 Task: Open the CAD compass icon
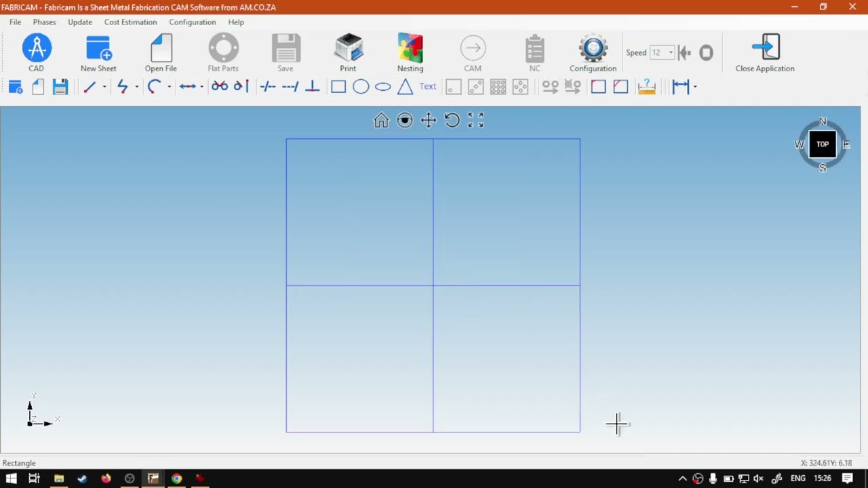tap(37, 48)
